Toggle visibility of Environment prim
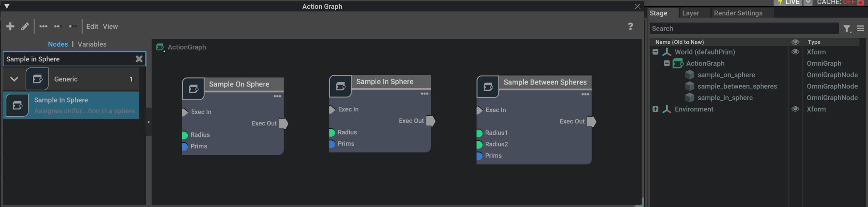The width and height of the screenshot is (868, 207). tap(795, 109)
